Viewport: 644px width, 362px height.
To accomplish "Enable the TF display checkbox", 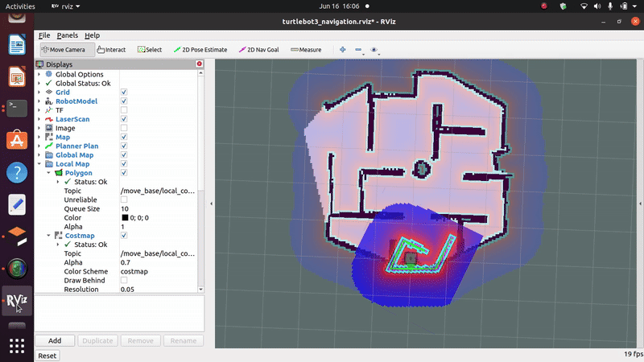I will pyautogui.click(x=124, y=110).
